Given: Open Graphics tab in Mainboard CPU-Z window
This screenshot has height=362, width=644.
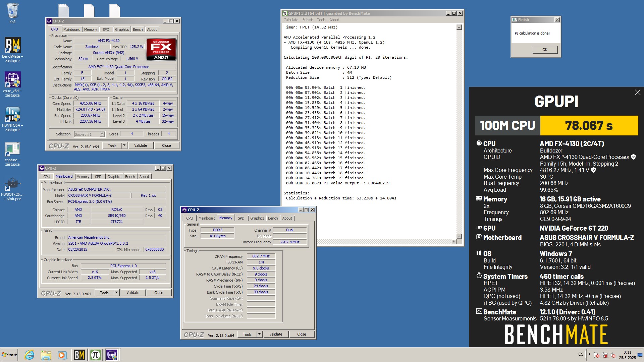Looking at the screenshot, I should (x=114, y=177).
